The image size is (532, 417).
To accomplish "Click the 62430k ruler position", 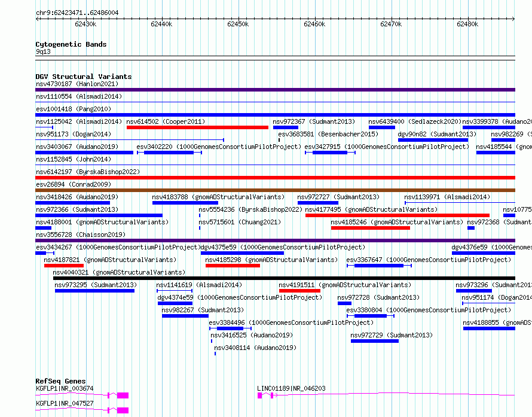I will pos(85,24).
